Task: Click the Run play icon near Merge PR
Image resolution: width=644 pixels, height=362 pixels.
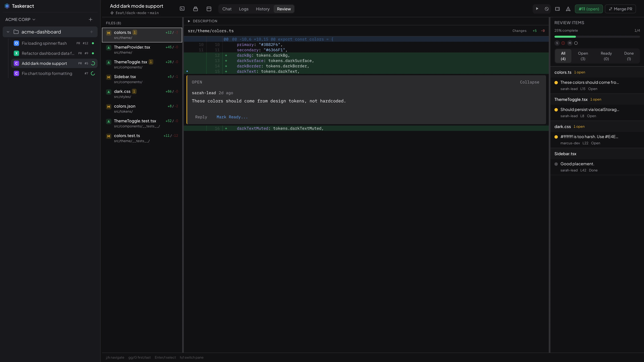Action: pyautogui.click(x=537, y=9)
